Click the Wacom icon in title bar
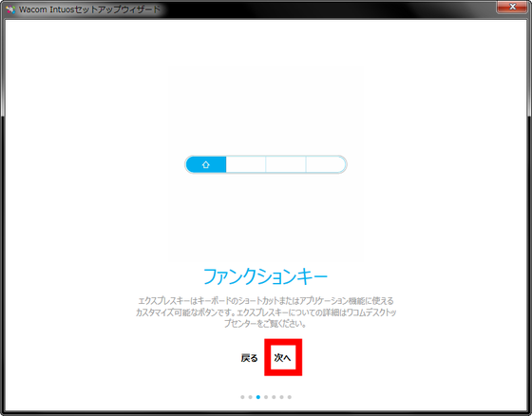 [10, 9]
